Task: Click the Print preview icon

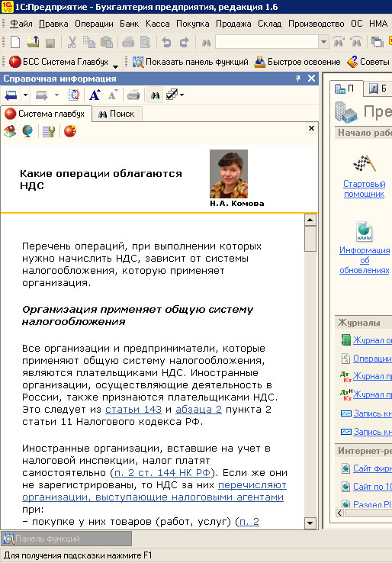Action: [x=145, y=43]
